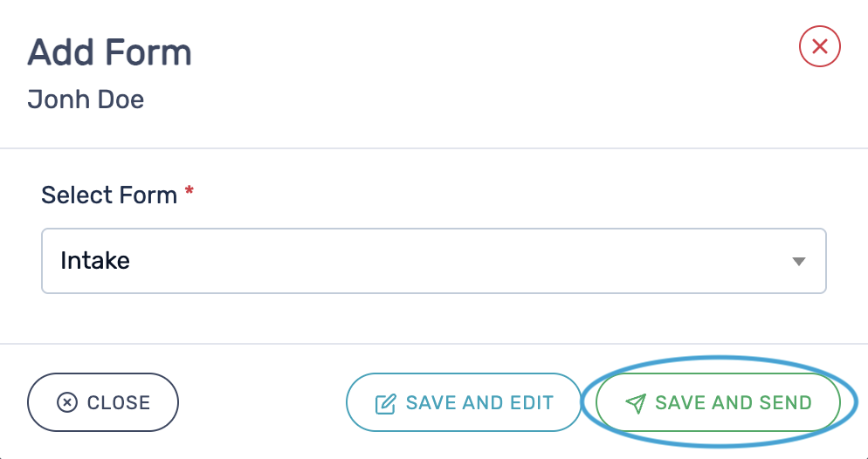Click the "Add Form" dialog title
This screenshot has height=459, width=868.
click(110, 53)
